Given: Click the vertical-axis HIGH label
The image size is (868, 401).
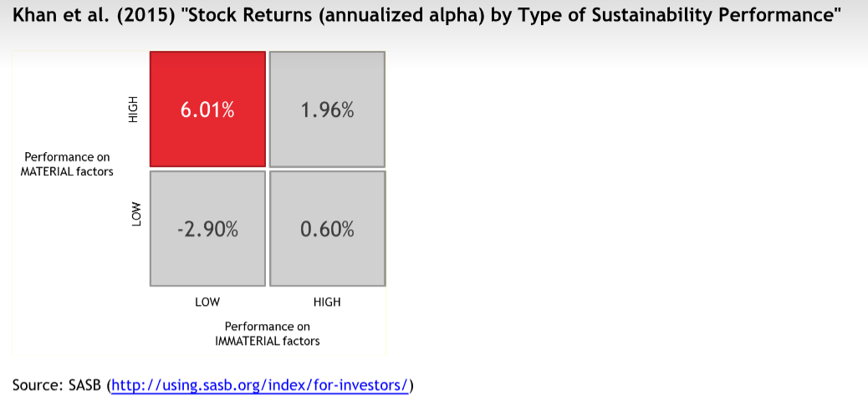Looking at the screenshot, I should tap(132, 109).
